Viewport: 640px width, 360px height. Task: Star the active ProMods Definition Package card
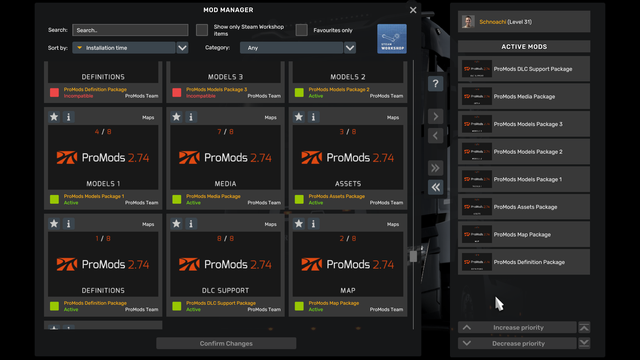(x=54, y=224)
